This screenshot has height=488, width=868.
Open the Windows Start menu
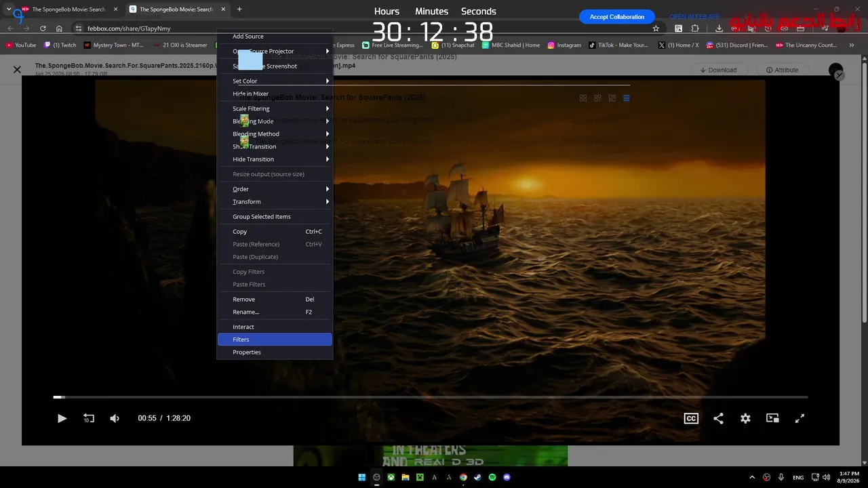click(x=362, y=477)
